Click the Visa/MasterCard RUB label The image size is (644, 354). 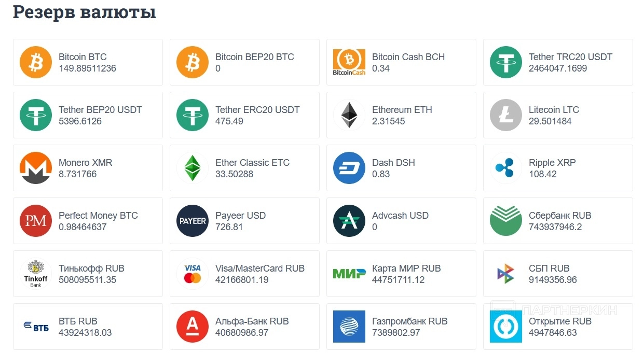tap(260, 268)
